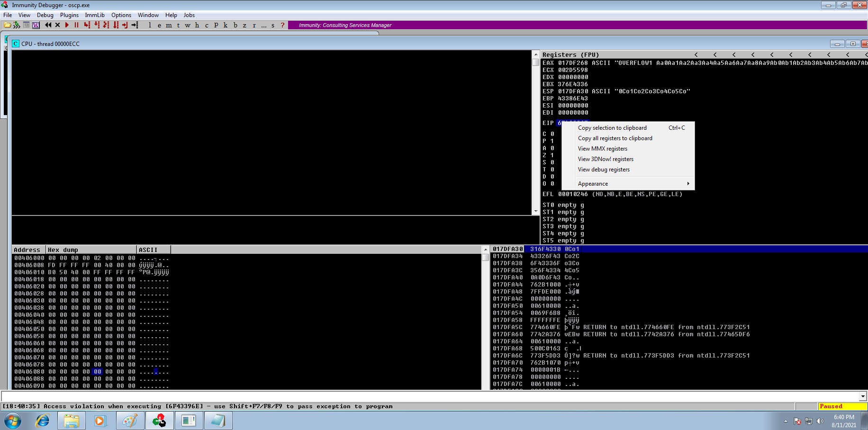Click the Step over toolbar icon

97,25
